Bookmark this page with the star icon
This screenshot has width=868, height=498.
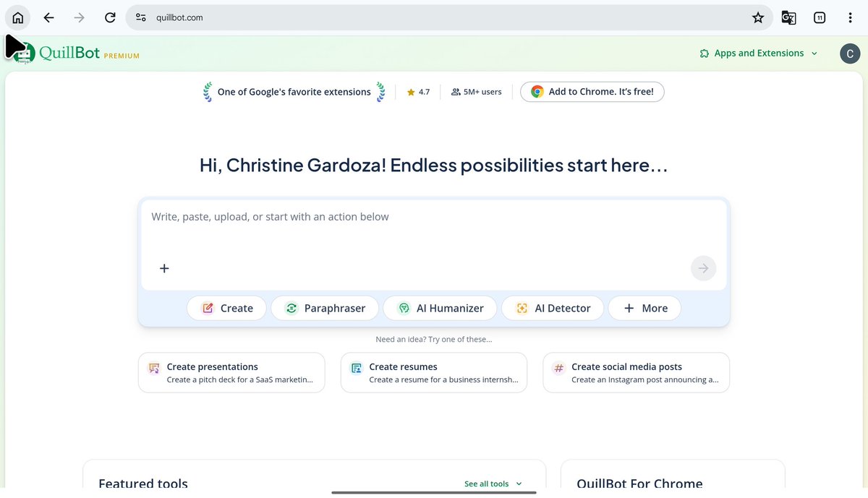[x=758, y=17]
